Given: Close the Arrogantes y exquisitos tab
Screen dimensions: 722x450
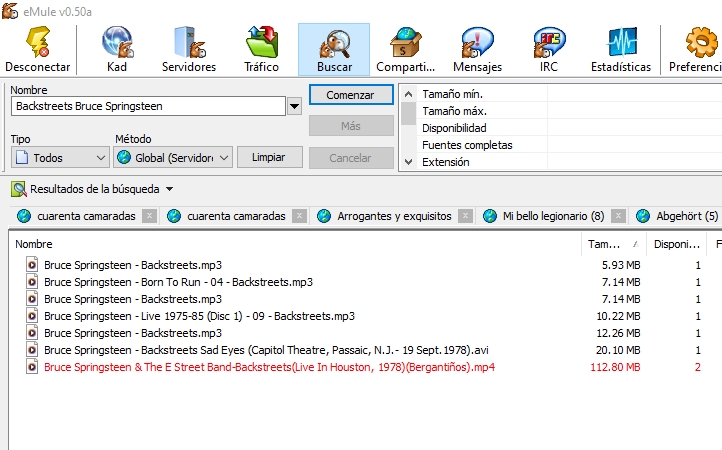Looking at the screenshot, I should tap(466, 216).
